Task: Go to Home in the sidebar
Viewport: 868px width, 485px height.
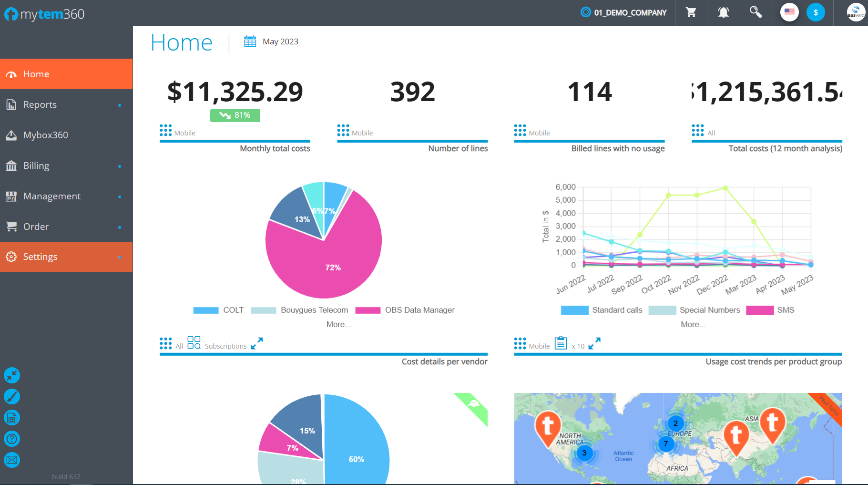Action: click(66, 74)
